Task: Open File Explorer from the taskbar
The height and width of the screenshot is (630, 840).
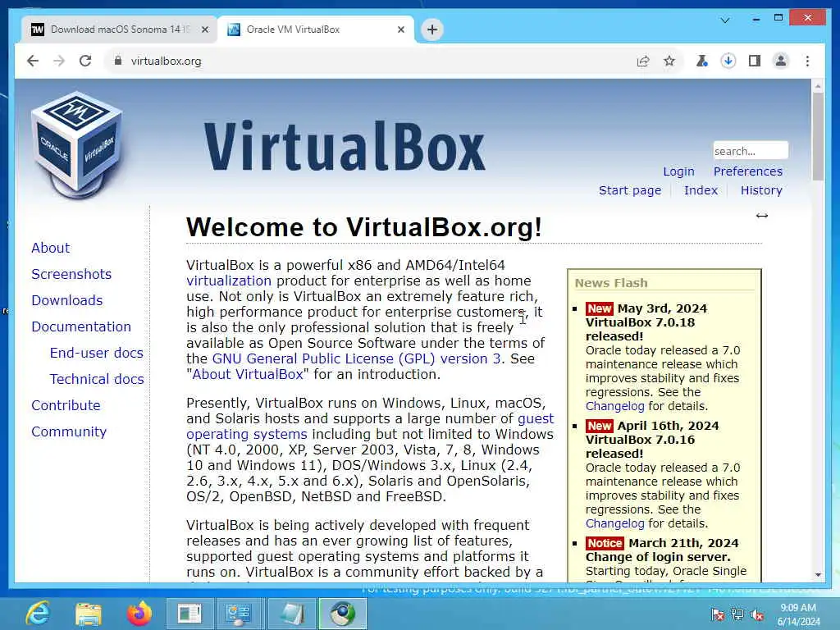Action: coord(89,614)
